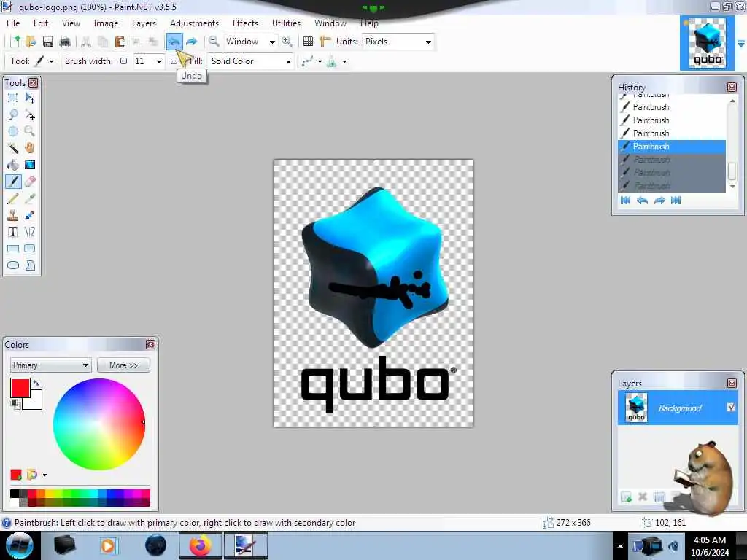Toggle the rulers icon
Screen dimensions: 747x560
(325, 42)
